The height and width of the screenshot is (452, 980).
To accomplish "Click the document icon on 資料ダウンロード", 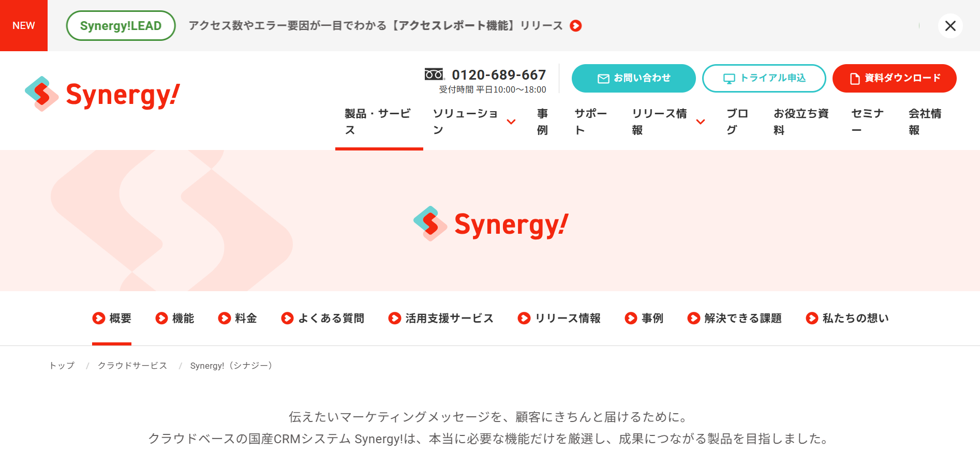I will [855, 79].
